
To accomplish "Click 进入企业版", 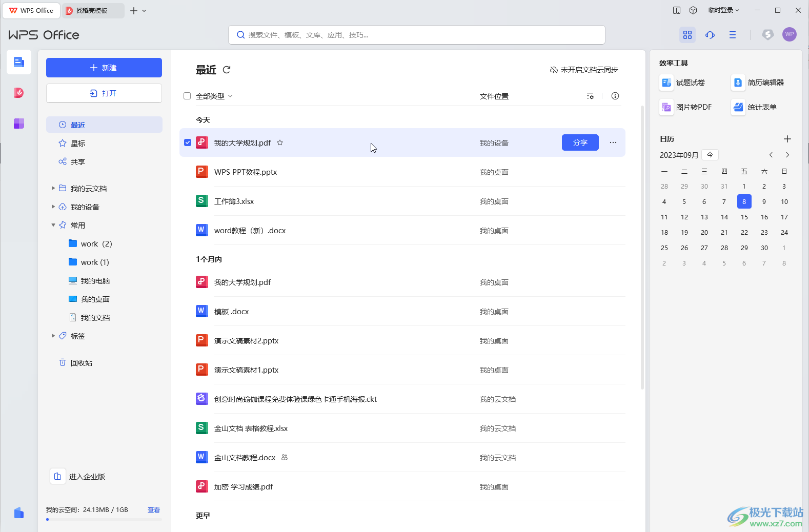I will (78, 477).
